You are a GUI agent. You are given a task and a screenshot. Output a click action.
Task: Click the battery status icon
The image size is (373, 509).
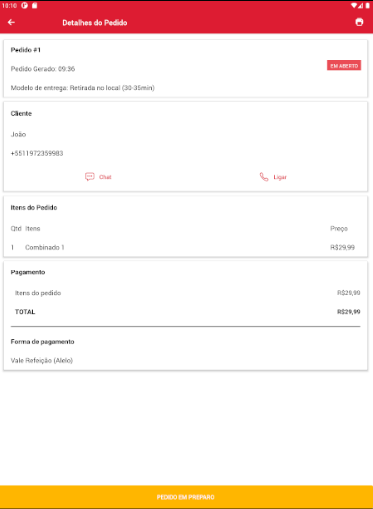368,5
